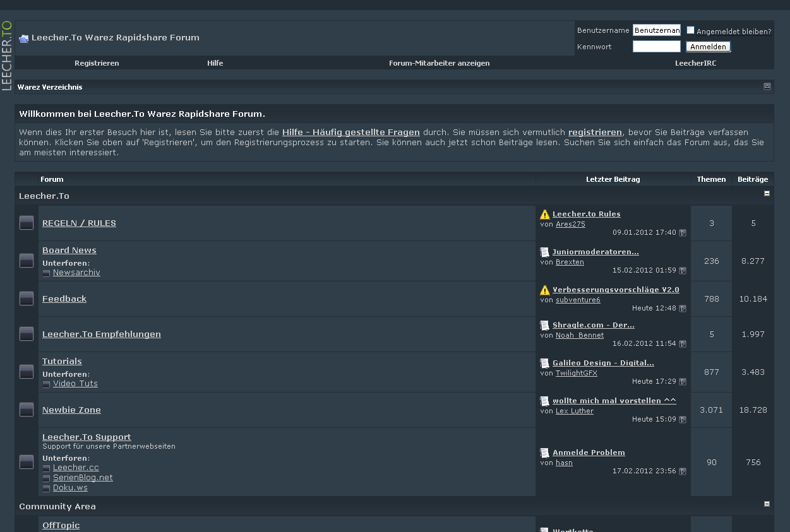Image resolution: width=790 pixels, height=532 pixels.
Task: Collapse the Warez Verzeichnis panel
Action: click(x=767, y=86)
